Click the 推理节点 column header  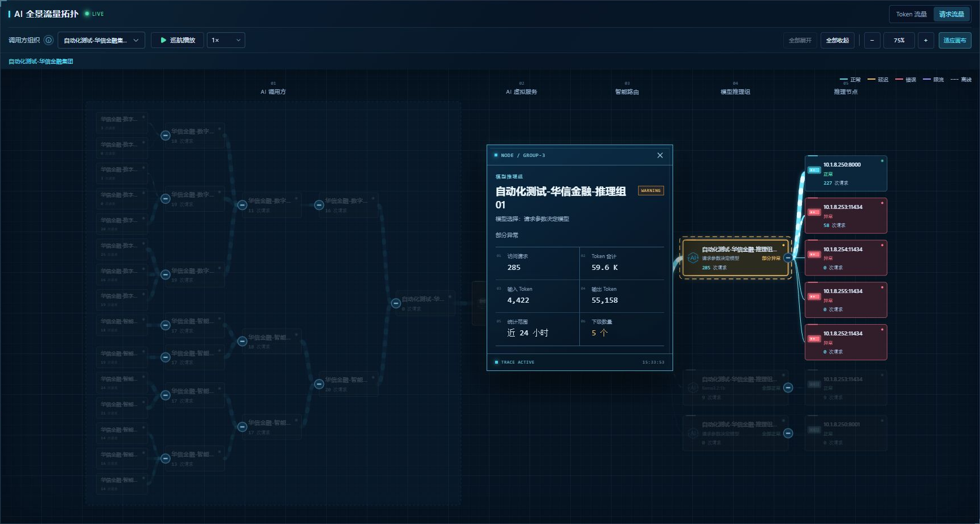click(x=845, y=91)
